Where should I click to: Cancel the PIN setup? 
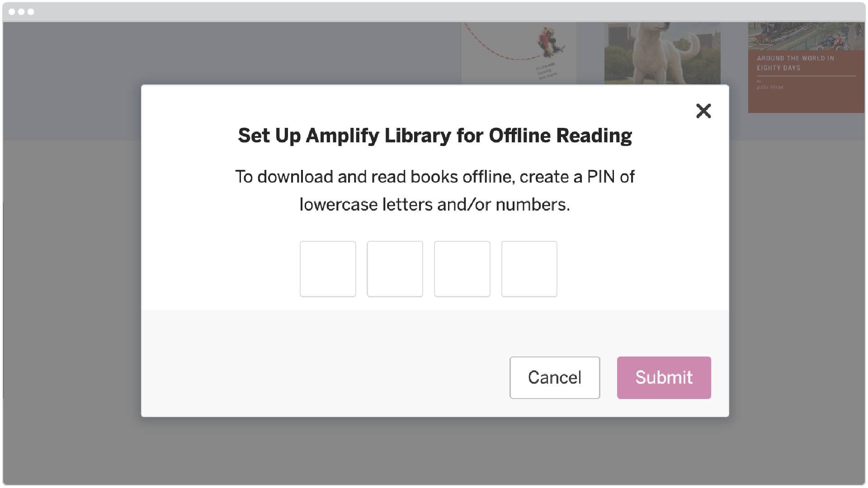pos(555,378)
